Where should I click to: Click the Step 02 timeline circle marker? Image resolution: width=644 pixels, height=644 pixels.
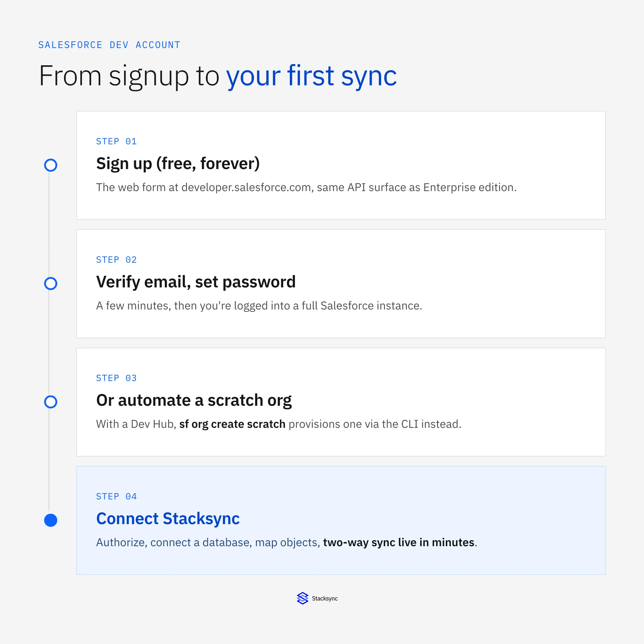[51, 283]
